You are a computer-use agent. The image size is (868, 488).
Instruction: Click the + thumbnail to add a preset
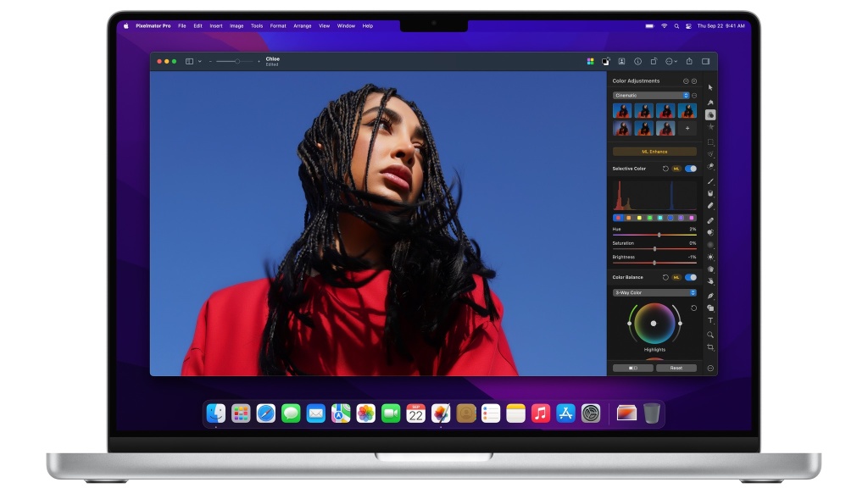[687, 127]
